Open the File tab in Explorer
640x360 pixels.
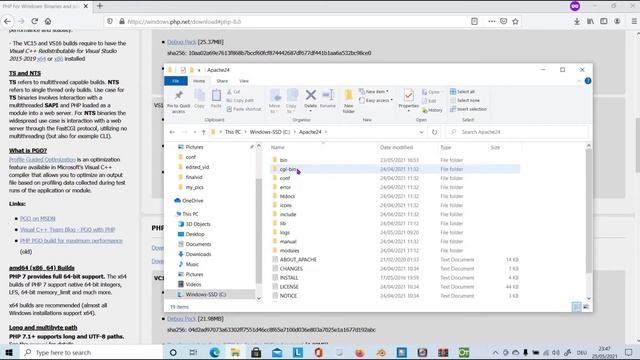click(x=176, y=81)
